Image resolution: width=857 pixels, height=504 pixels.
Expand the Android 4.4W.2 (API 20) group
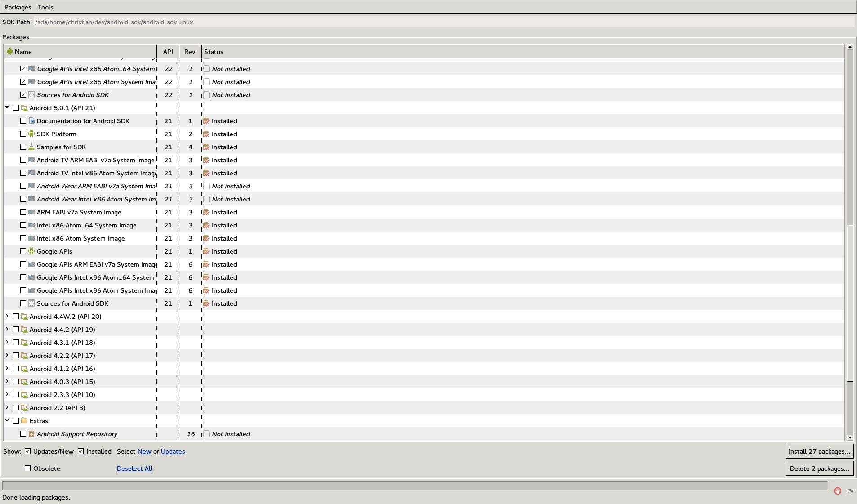7,316
